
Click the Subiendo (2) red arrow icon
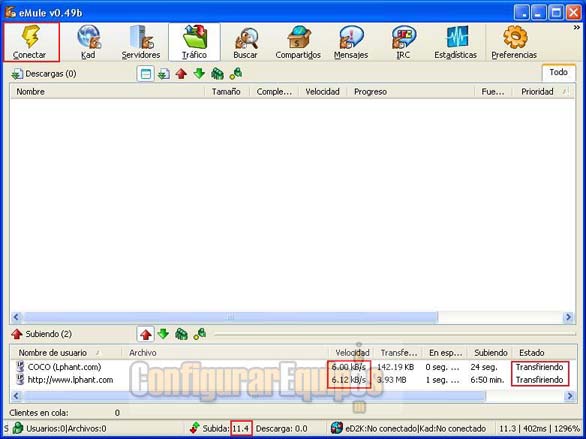[17, 334]
